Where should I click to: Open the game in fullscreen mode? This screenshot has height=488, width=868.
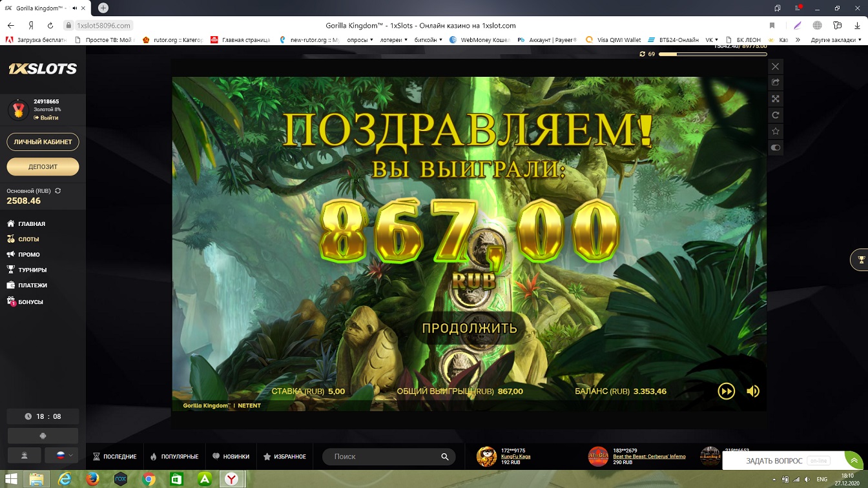[x=776, y=99]
